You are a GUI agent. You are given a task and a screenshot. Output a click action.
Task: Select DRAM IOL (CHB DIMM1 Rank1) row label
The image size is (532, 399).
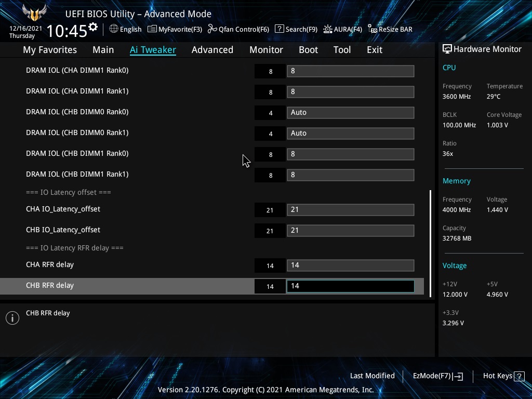coord(77,174)
